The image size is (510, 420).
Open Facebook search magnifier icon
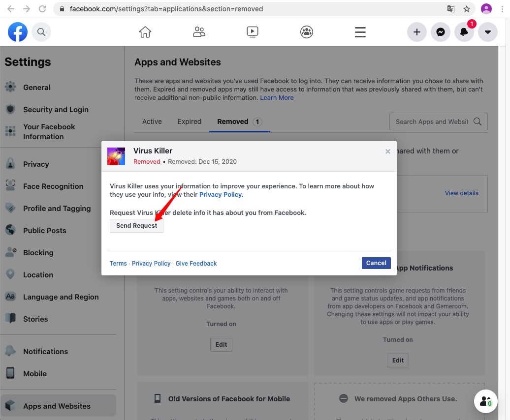point(41,32)
